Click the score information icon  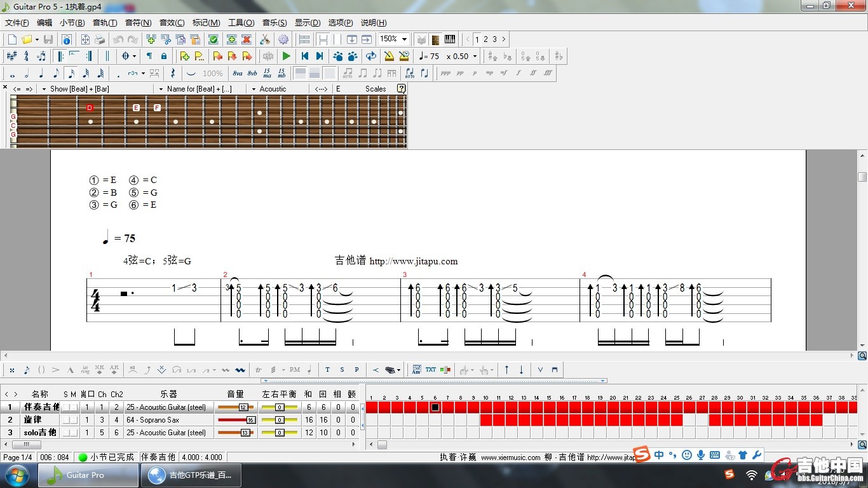[x=67, y=39]
